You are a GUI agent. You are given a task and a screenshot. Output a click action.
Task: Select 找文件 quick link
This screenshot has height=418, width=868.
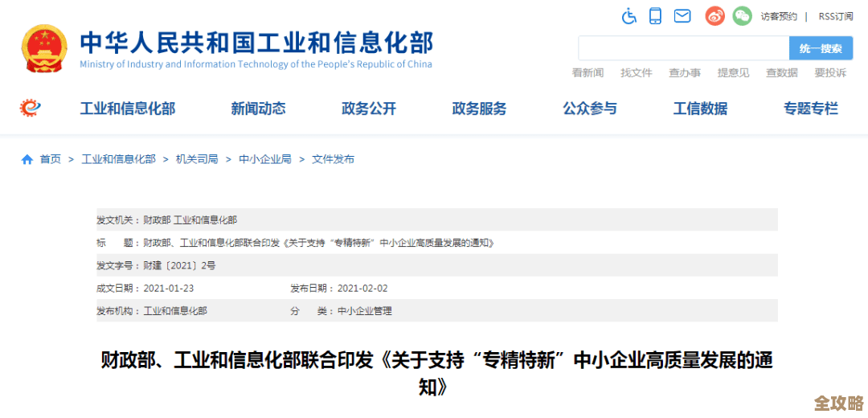pos(637,72)
